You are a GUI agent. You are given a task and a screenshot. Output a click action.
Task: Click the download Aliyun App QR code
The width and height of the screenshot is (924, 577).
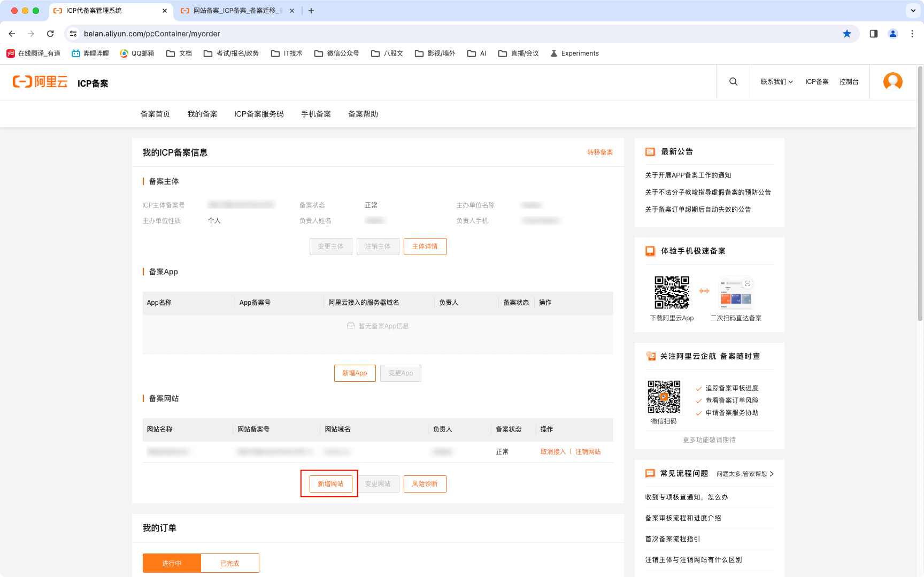(x=672, y=293)
